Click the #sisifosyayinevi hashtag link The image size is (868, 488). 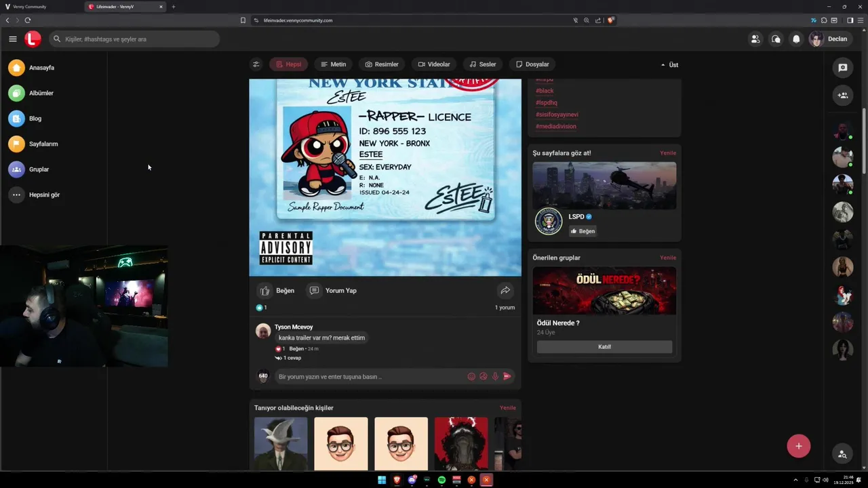[x=557, y=115]
